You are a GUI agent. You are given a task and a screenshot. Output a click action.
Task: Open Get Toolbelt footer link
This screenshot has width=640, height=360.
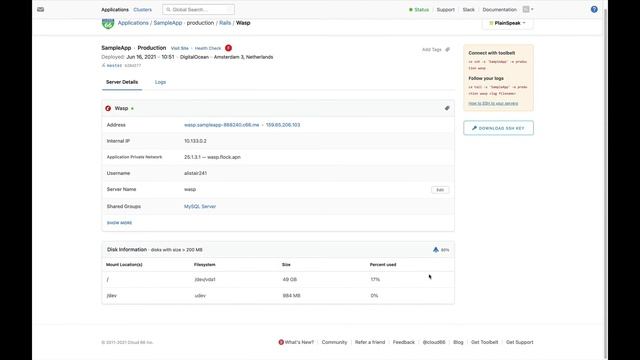484,342
